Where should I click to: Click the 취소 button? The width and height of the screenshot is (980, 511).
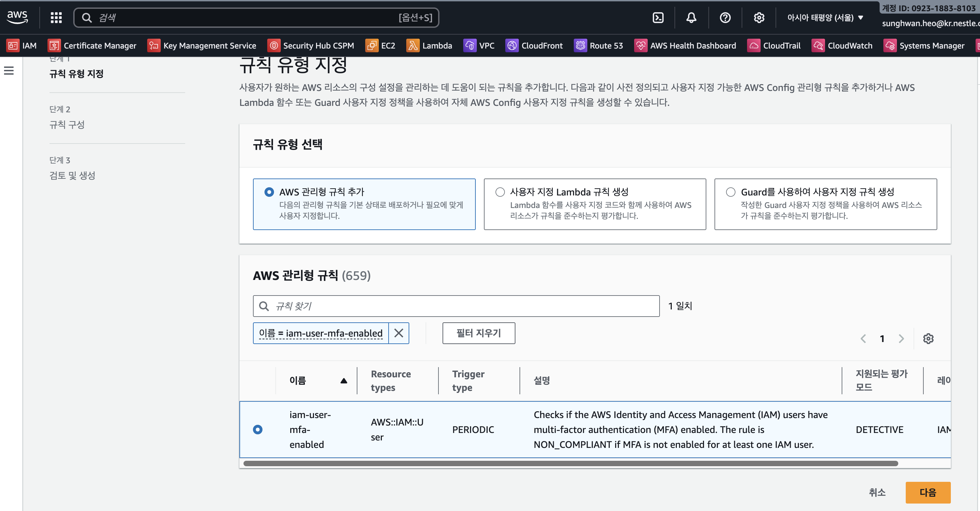click(x=877, y=492)
